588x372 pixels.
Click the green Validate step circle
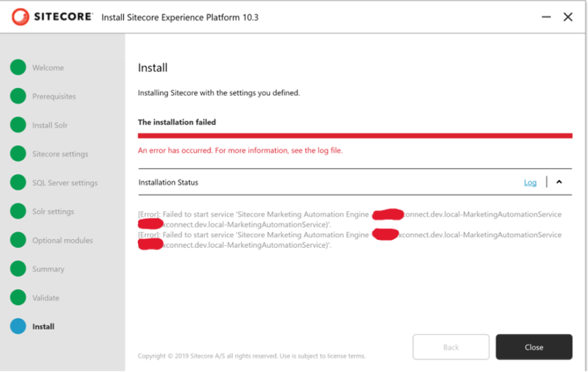click(18, 297)
